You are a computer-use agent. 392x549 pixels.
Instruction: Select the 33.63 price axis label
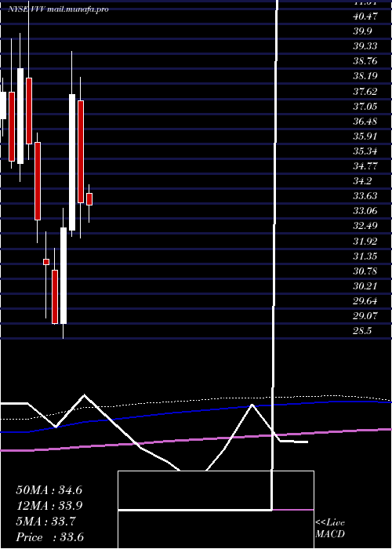click(x=365, y=196)
